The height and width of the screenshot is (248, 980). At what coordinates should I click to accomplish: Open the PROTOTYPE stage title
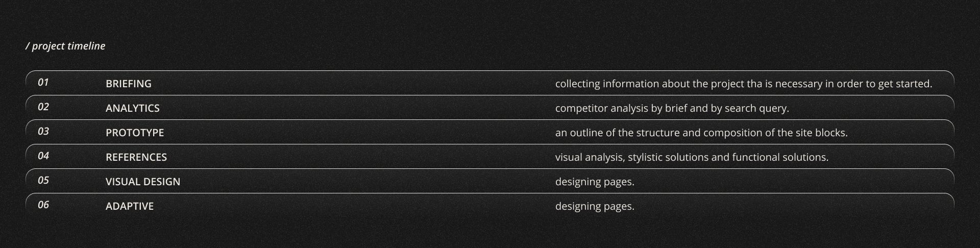(x=135, y=133)
